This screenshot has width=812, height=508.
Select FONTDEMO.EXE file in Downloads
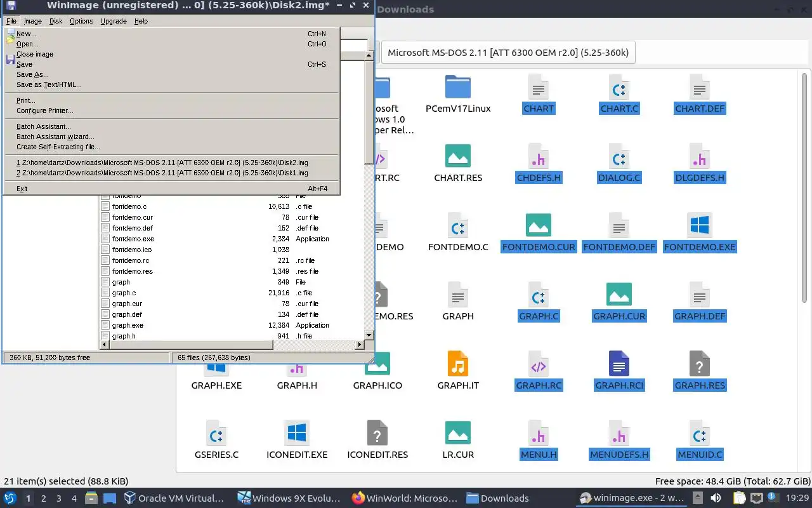tap(700, 232)
